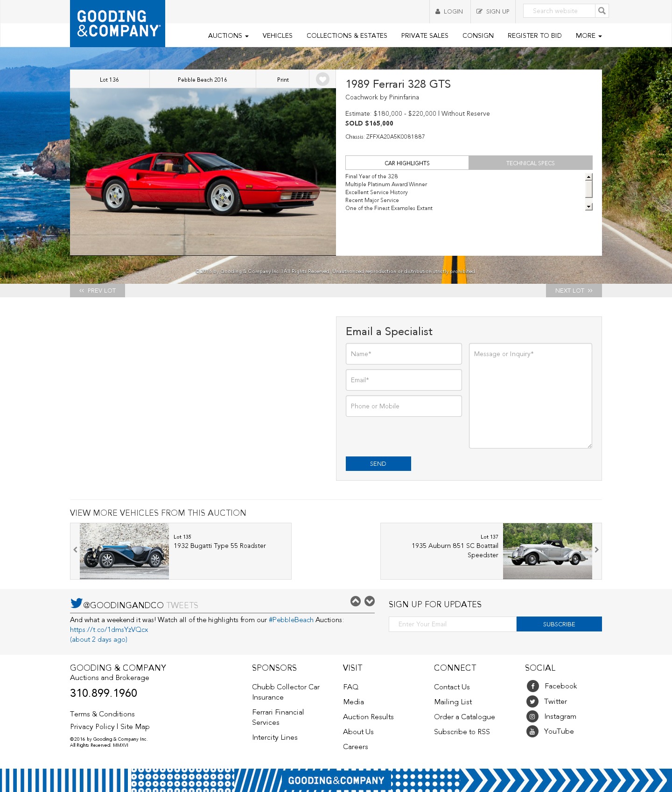
Task: Focus the Name input field
Action: coord(404,354)
